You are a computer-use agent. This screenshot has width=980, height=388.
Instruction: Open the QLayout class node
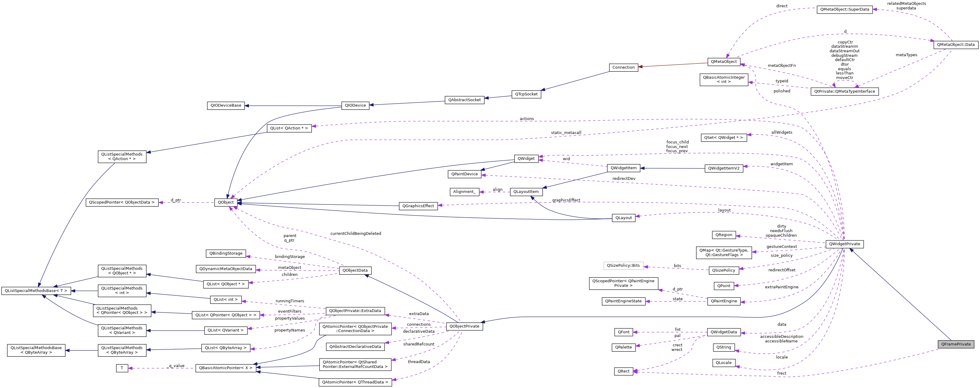[x=623, y=218]
